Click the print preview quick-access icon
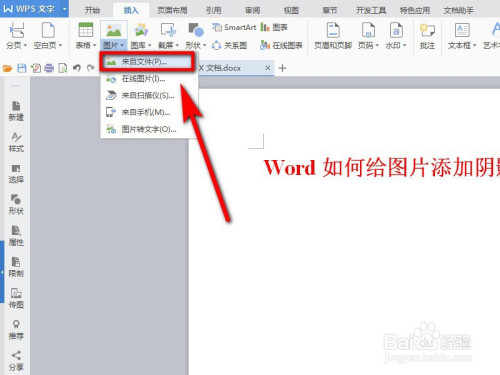 coord(63,69)
